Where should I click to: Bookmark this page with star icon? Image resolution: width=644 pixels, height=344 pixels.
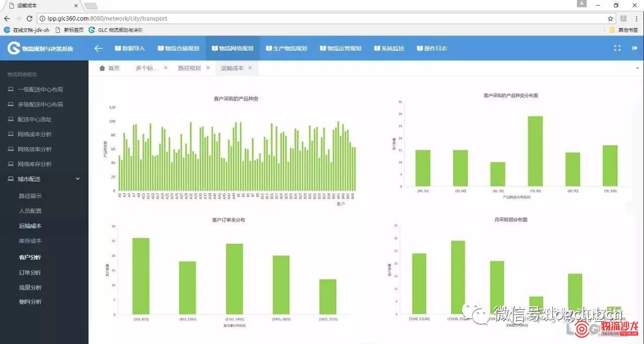coord(610,19)
